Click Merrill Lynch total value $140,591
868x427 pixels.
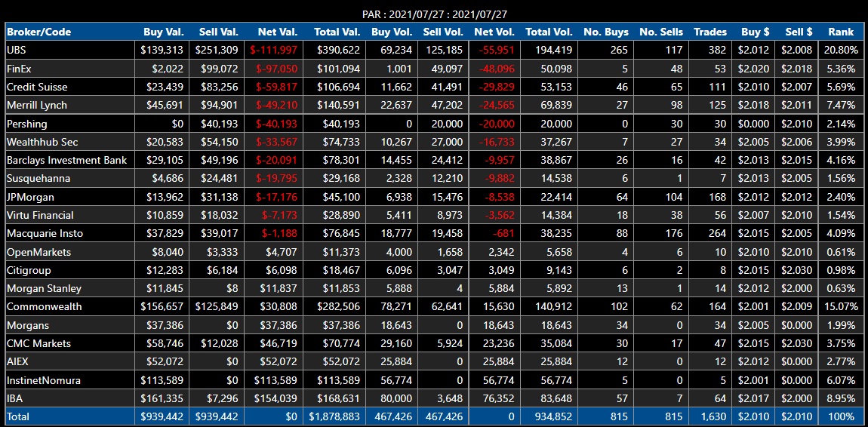[x=338, y=105]
